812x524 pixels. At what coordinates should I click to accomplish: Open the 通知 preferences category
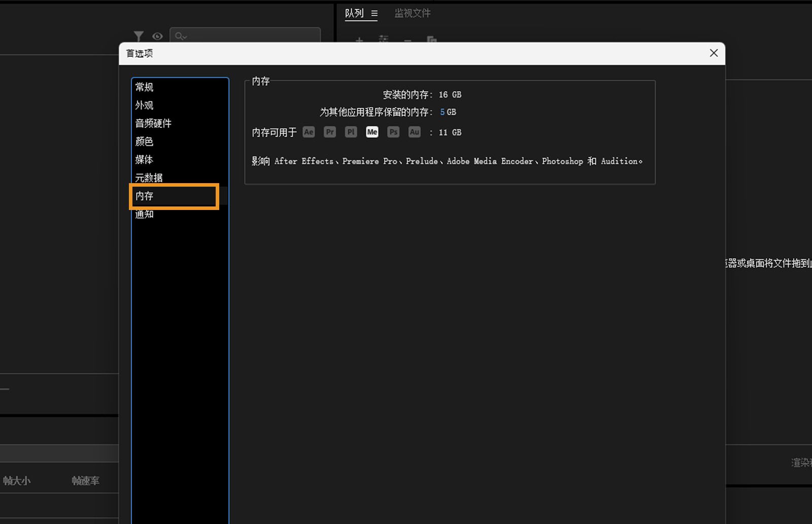[x=144, y=214]
